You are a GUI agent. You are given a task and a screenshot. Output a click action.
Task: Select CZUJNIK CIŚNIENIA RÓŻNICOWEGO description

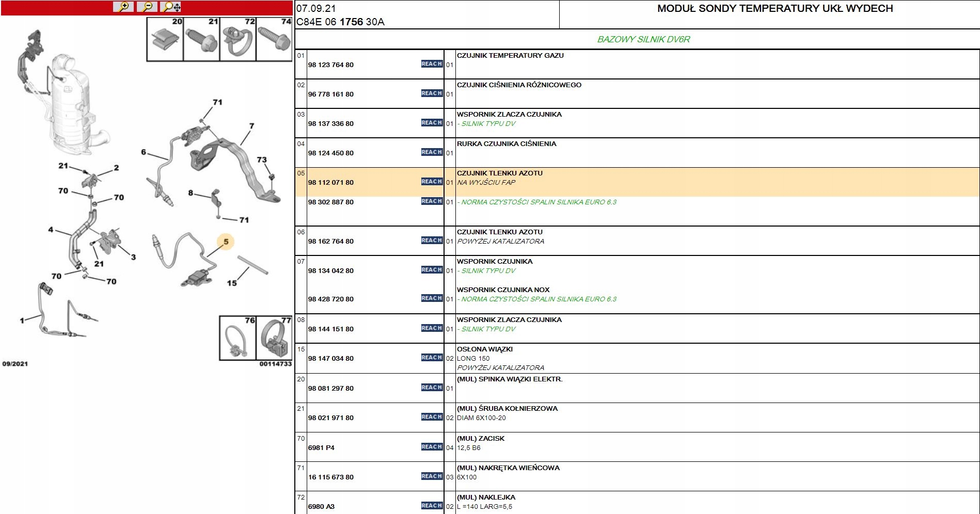(519, 85)
